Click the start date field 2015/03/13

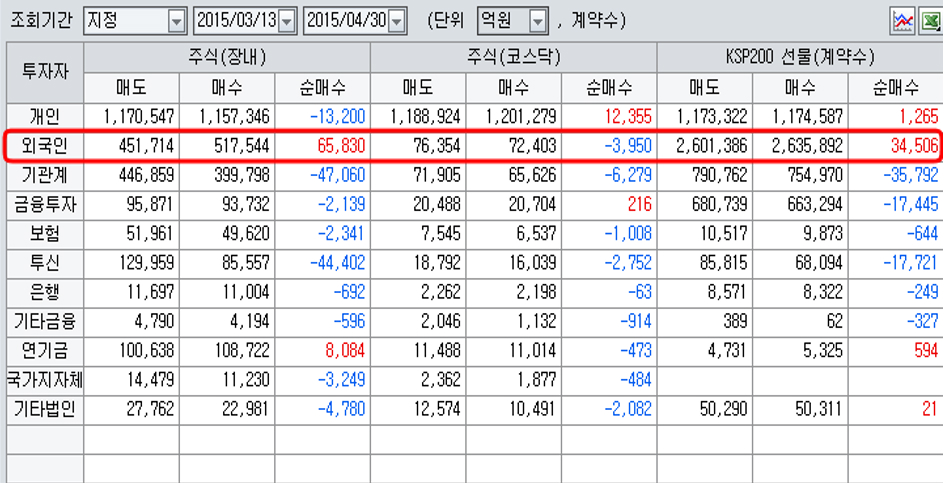click(235, 20)
